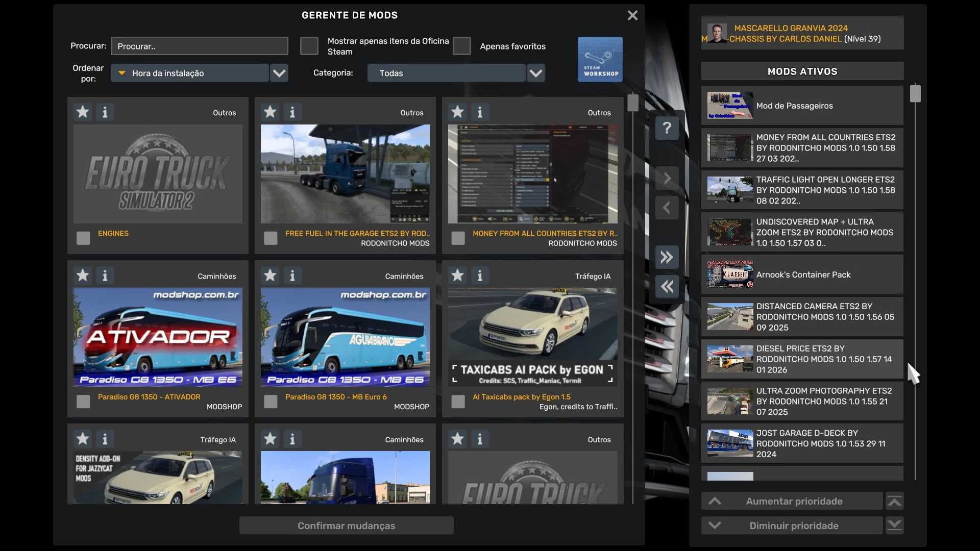Screen dimensions: 980x551
Task: Open info for AI Taxicabs pack mod
Action: (480, 275)
